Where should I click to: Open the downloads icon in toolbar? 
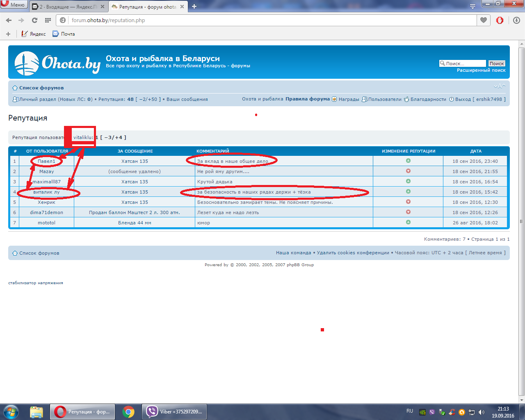(516, 20)
